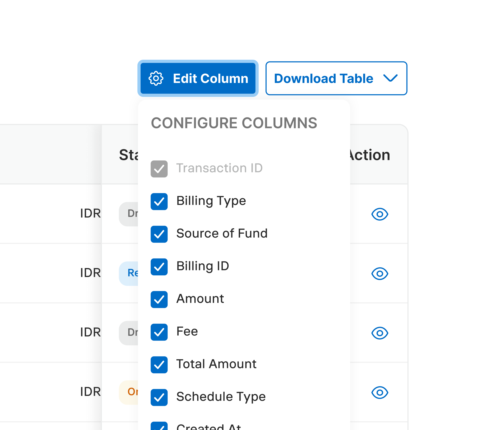
Task: View details eye icon in second row
Action: coord(380,274)
